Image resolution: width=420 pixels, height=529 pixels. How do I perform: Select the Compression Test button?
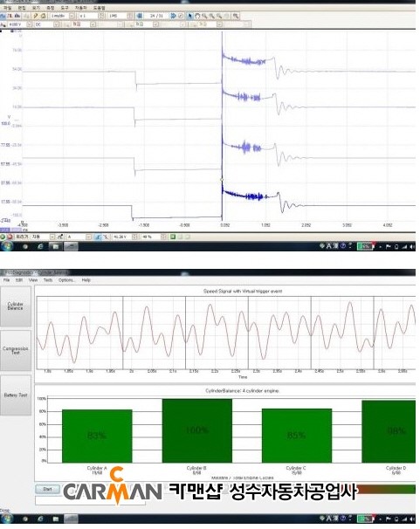tap(16, 351)
